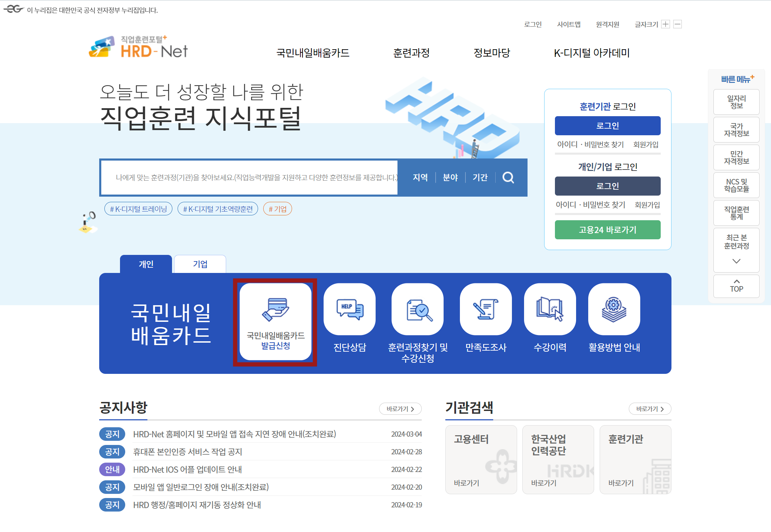
Task: Open the 훈련과정 main menu
Action: click(x=411, y=53)
